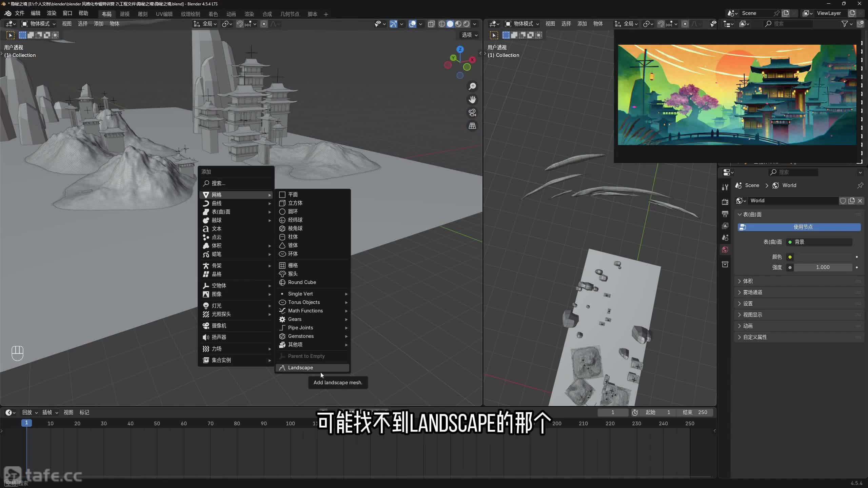Open the 选项 options button
Viewport: 868px width, 488px height.
(x=469, y=35)
